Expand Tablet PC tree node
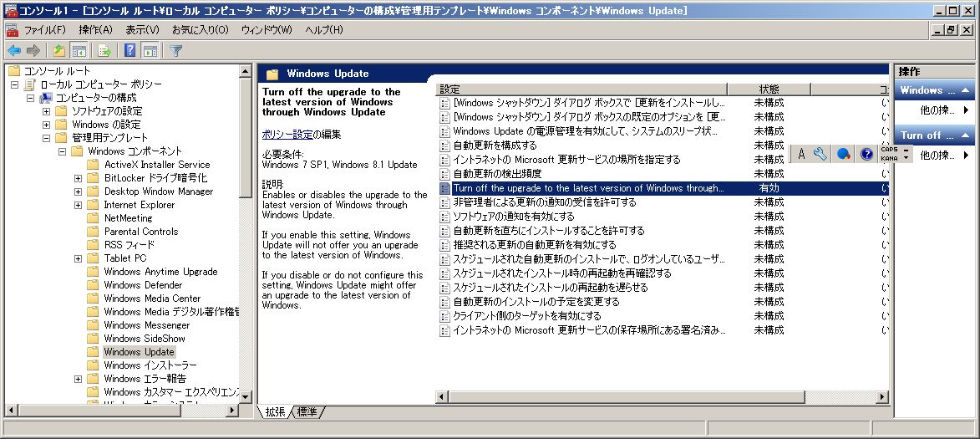Viewport: 980px width, 439px height. (79, 258)
